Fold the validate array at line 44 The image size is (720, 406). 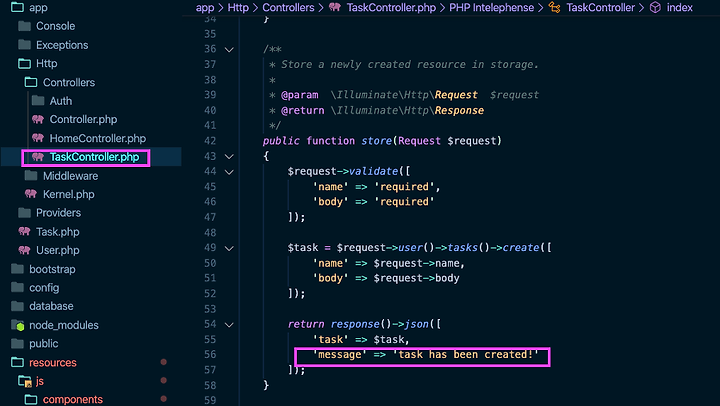229,172
